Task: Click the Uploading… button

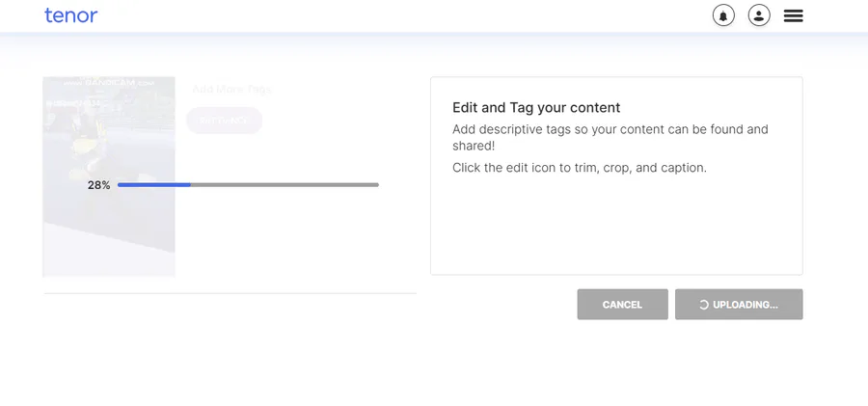Action: point(739,304)
